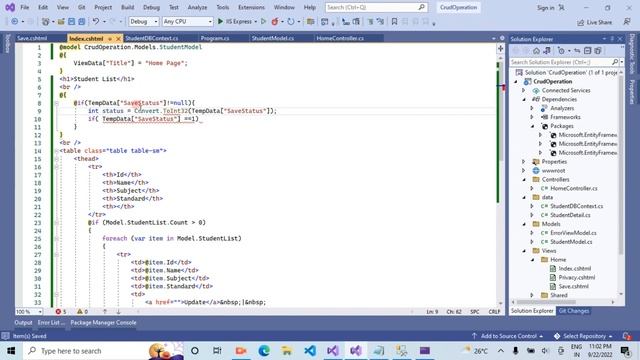Click the Open File folder toolbar icon
The height and width of the screenshot is (360, 640).
tap(61, 22)
